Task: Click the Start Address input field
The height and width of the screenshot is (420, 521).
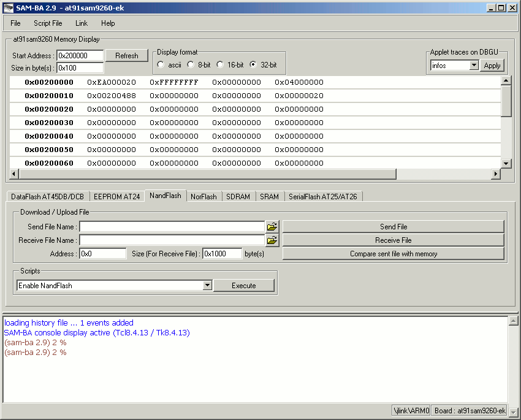Action: coord(80,56)
